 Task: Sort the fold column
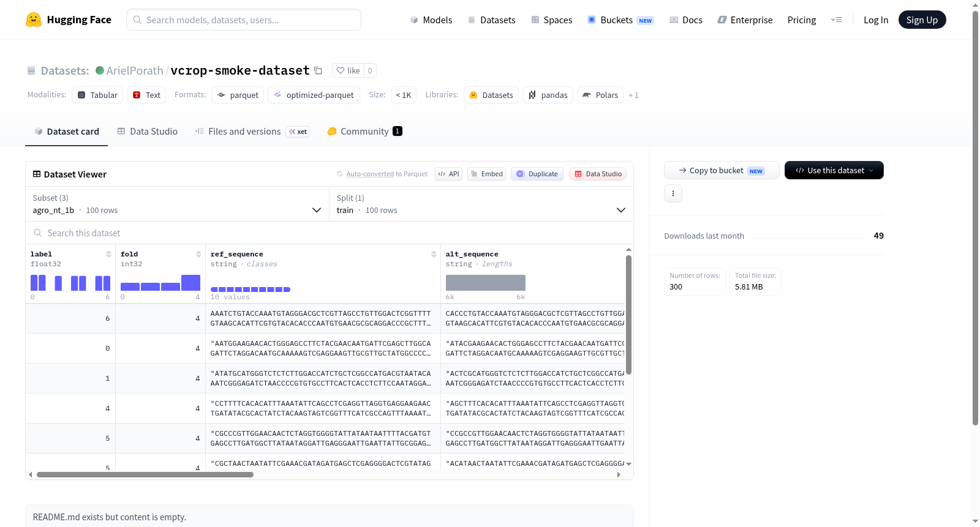point(198,254)
